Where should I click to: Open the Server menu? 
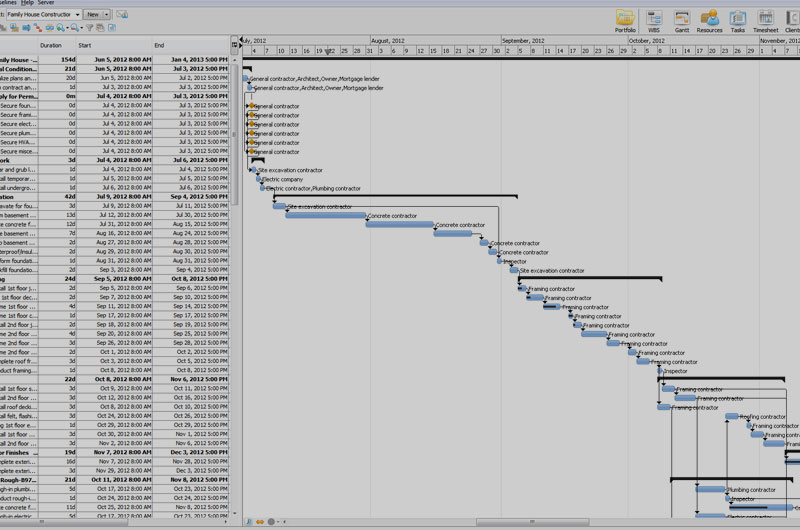point(46,3)
